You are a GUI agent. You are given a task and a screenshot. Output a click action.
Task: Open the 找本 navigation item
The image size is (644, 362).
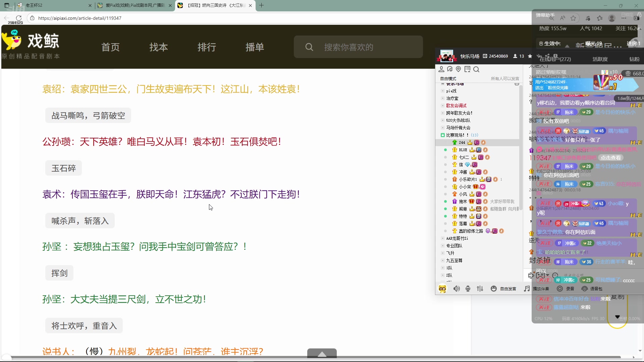coord(159,47)
